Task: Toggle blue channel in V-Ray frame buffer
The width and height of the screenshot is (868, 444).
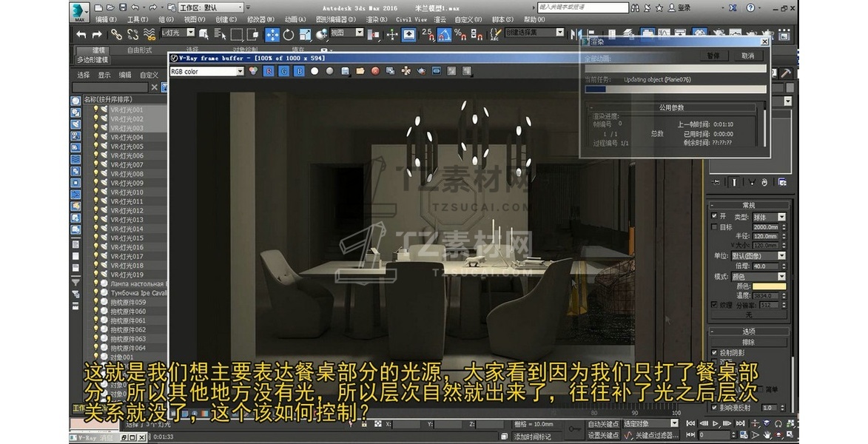Action: [299, 71]
